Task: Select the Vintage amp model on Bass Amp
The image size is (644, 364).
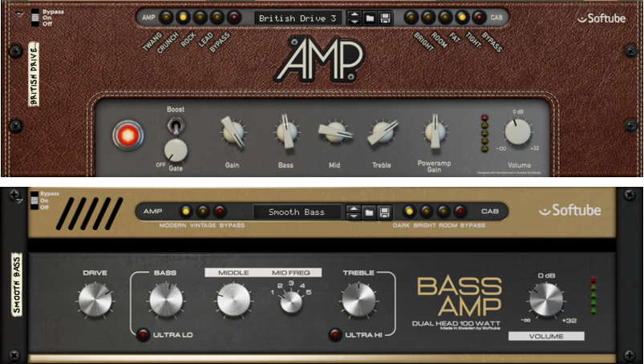Action: [203, 212]
